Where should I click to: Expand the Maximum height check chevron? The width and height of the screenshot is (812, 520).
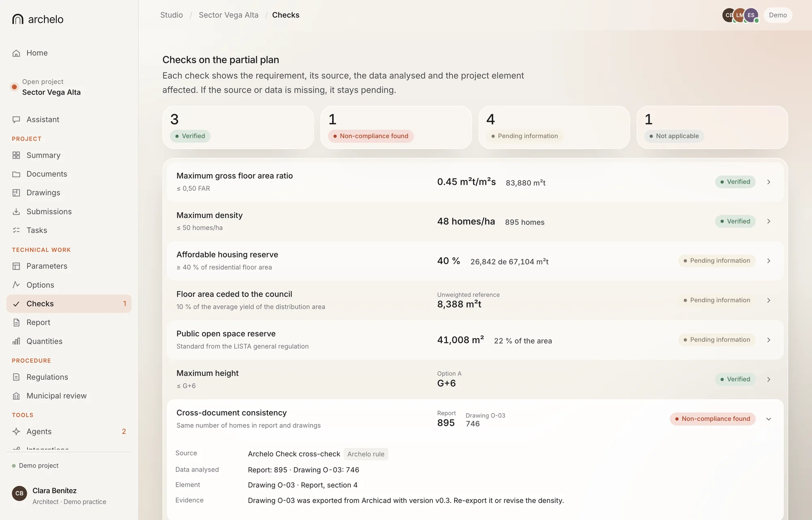(769, 379)
